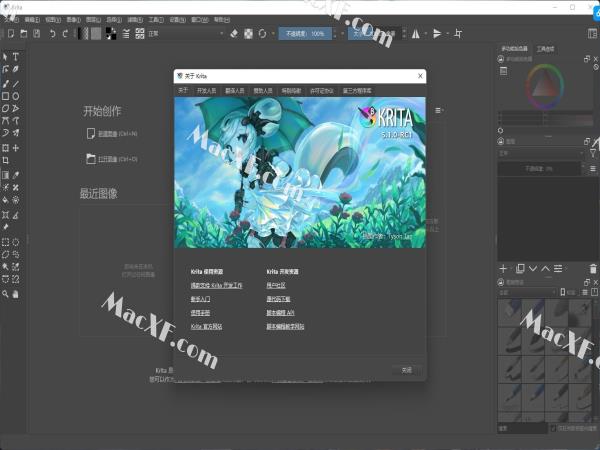Select the Calligraphy tool
This screenshot has width=600, height=450.
coord(16,69)
